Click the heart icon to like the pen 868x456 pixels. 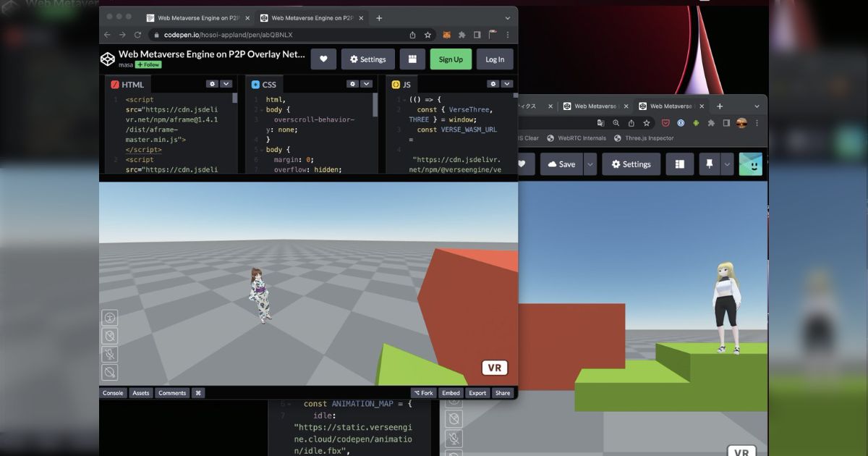point(323,59)
